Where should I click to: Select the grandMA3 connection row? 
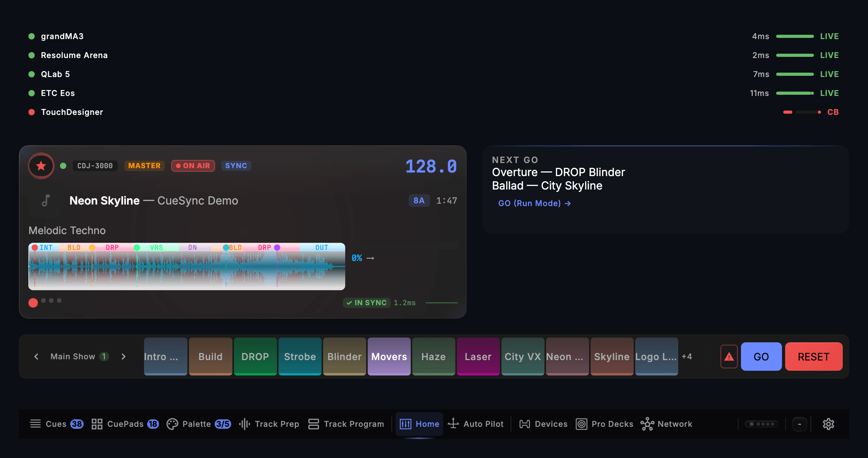(x=434, y=36)
